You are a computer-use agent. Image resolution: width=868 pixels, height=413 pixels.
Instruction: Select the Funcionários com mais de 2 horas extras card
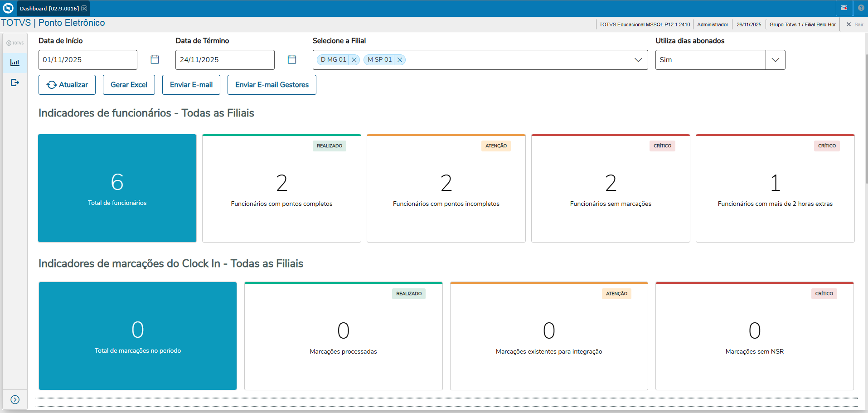point(775,188)
